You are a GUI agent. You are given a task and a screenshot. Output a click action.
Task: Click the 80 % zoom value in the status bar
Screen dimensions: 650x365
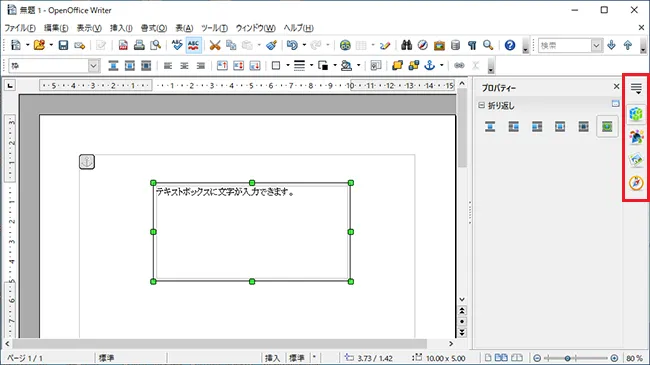pos(634,358)
